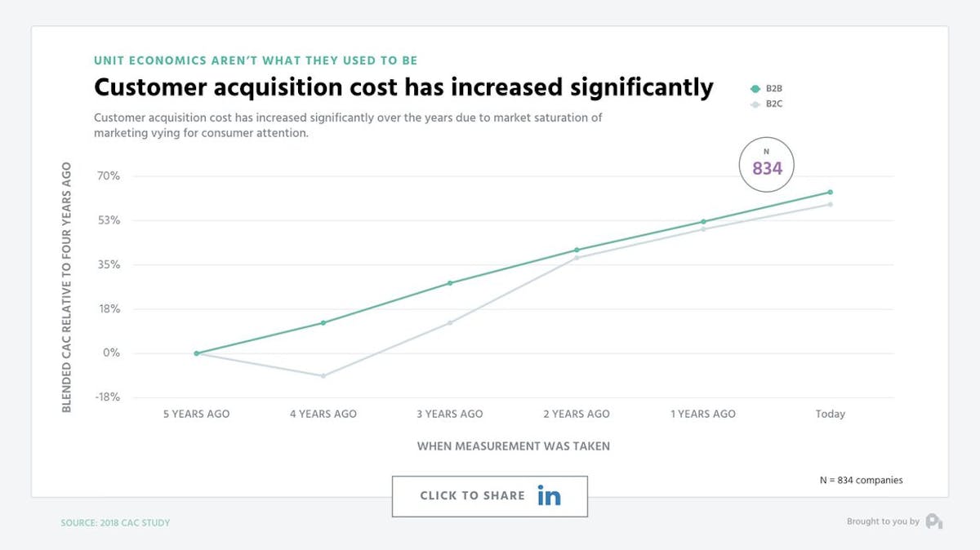
Task: Click the LinkedIn share icon
Action: click(550, 495)
